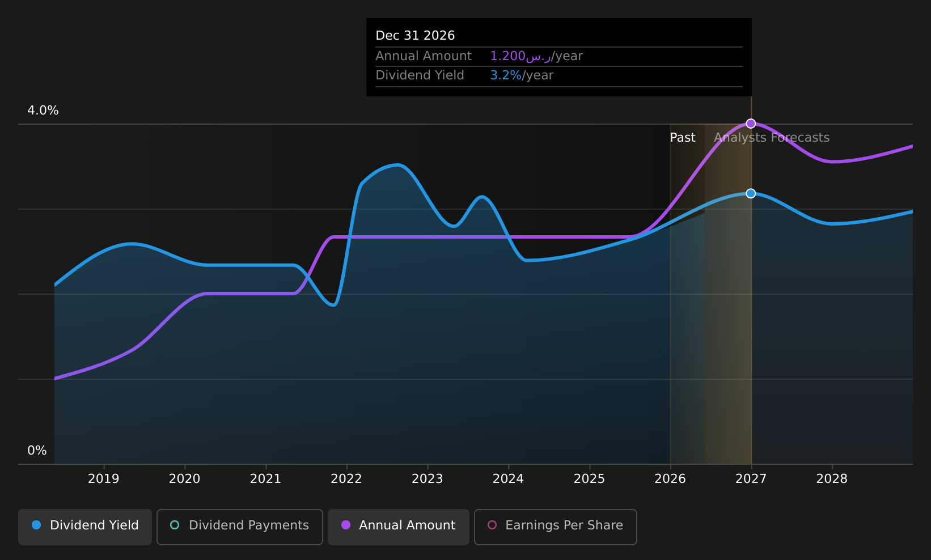This screenshot has width=931, height=560.
Task: Click the 'Dec 31 2026' tooltip date
Action: [x=415, y=36]
